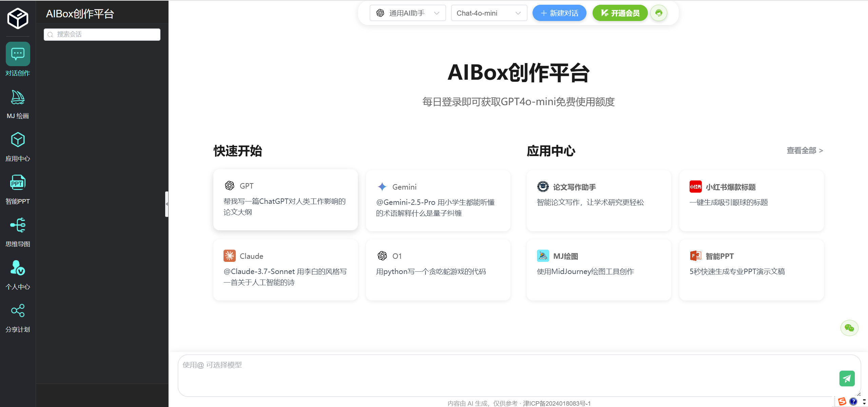Select the Gemini prompt about 量子纠缠
This screenshot has height=407, width=868.
(x=438, y=201)
